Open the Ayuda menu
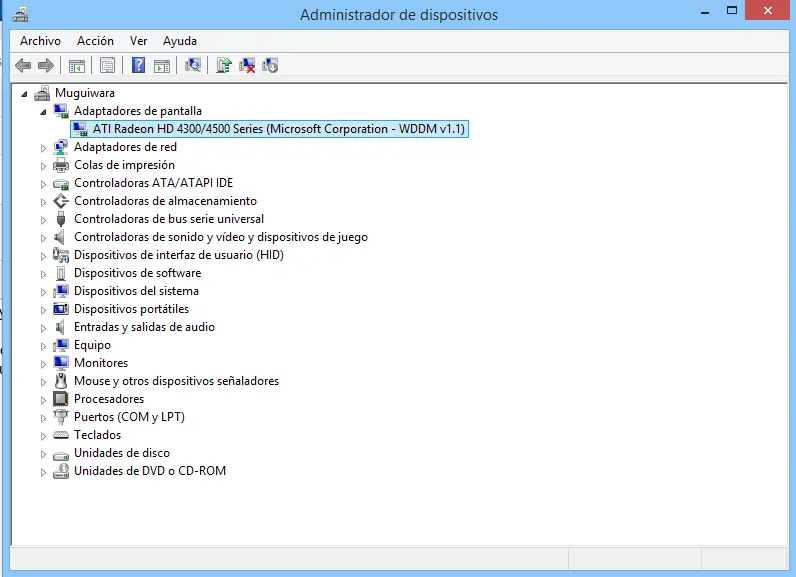This screenshot has width=796, height=577. click(180, 41)
